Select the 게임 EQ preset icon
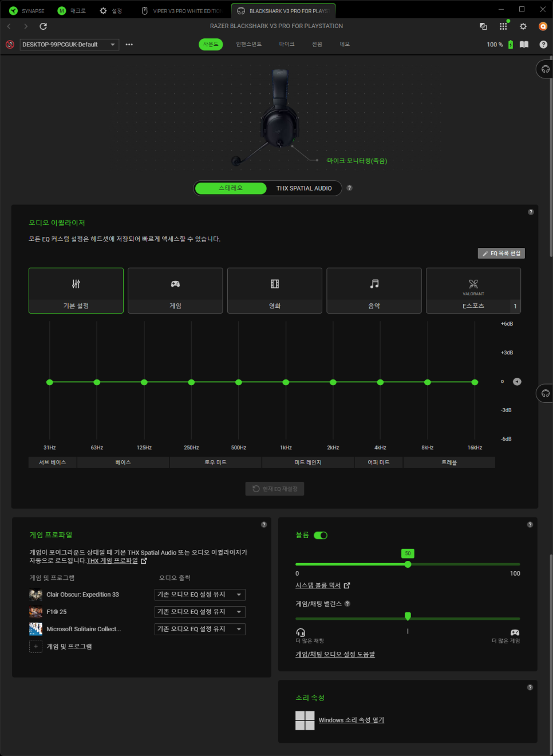Screen dimensions: 553x756 [x=175, y=284]
